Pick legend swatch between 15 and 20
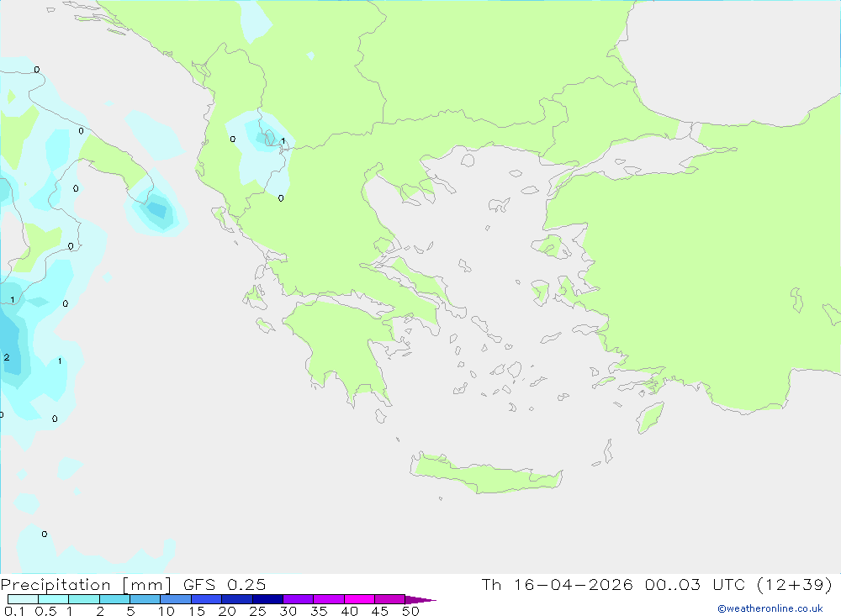 (207, 599)
